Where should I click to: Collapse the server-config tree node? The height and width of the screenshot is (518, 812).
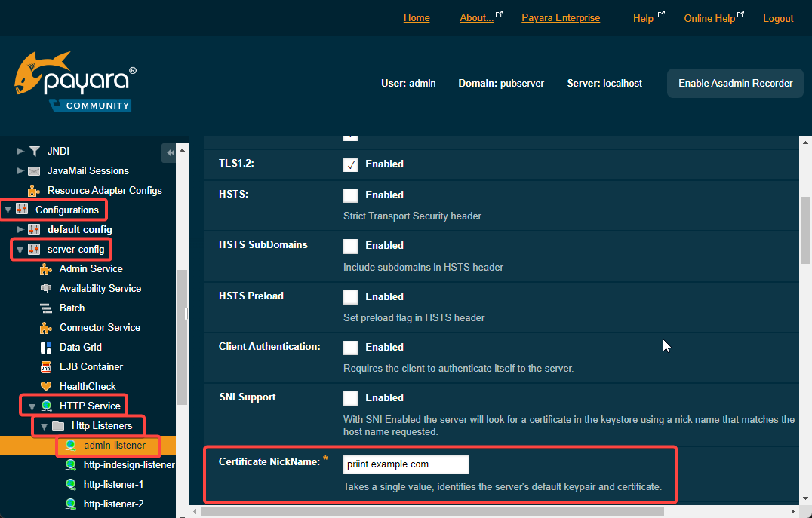[x=20, y=250]
